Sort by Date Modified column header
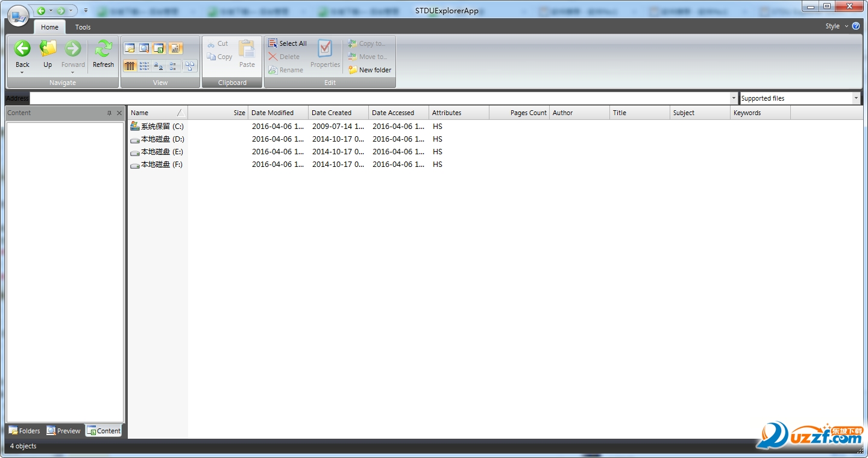 (278, 113)
